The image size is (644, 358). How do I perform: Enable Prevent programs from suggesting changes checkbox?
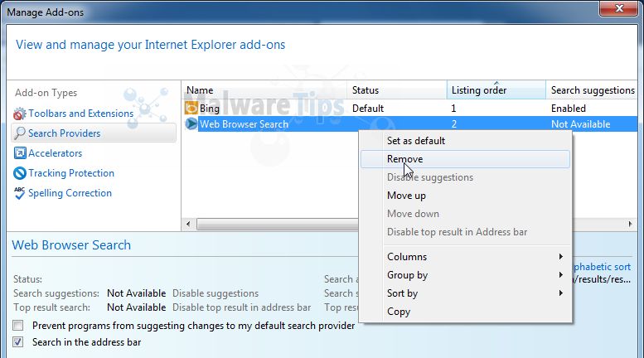[17, 326]
